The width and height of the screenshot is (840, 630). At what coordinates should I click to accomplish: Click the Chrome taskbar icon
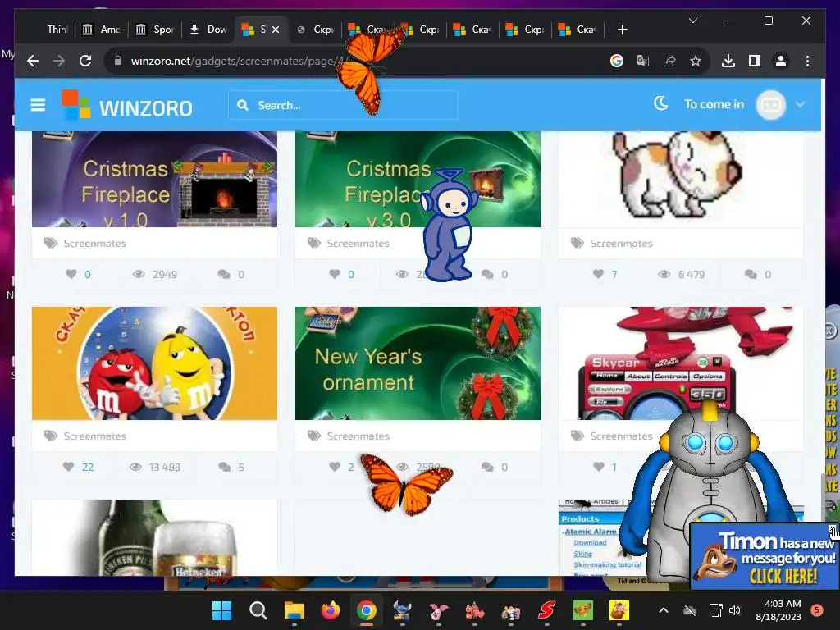(x=367, y=610)
